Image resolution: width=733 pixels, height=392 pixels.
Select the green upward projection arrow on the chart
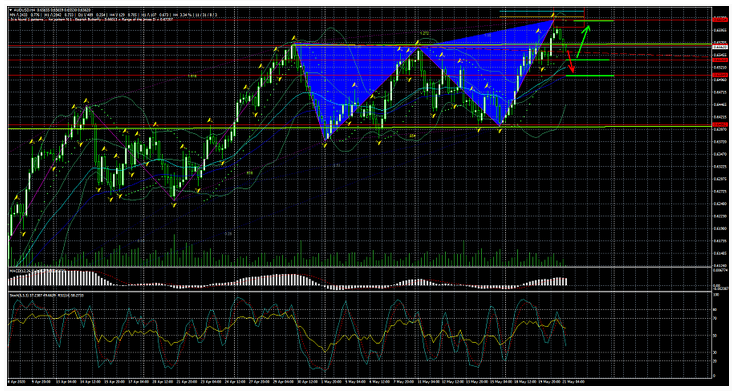(x=582, y=41)
